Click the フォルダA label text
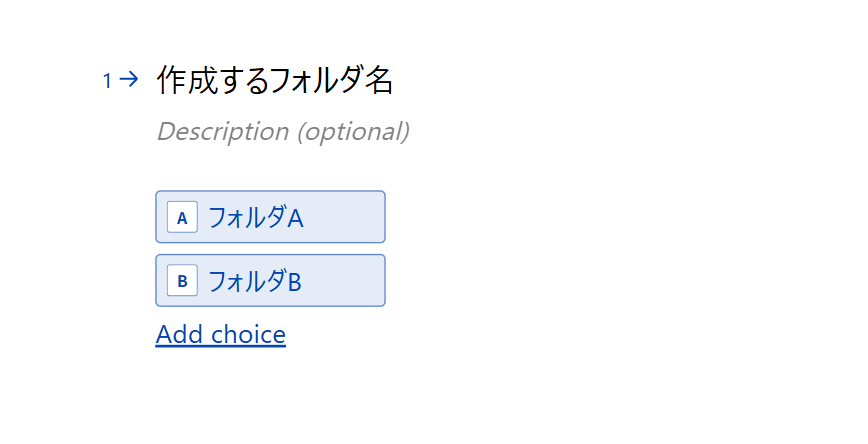Image resolution: width=868 pixels, height=444 pixels. click(255, 217)
